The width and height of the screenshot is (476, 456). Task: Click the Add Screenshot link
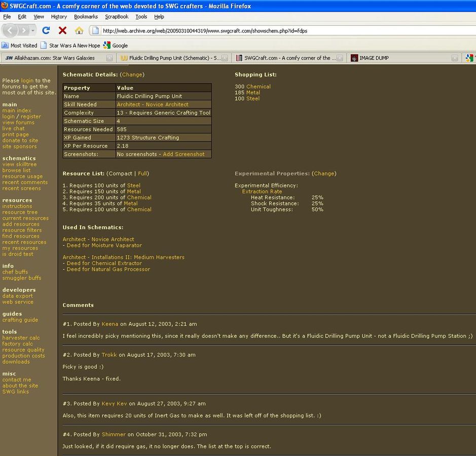click(184, 154)
